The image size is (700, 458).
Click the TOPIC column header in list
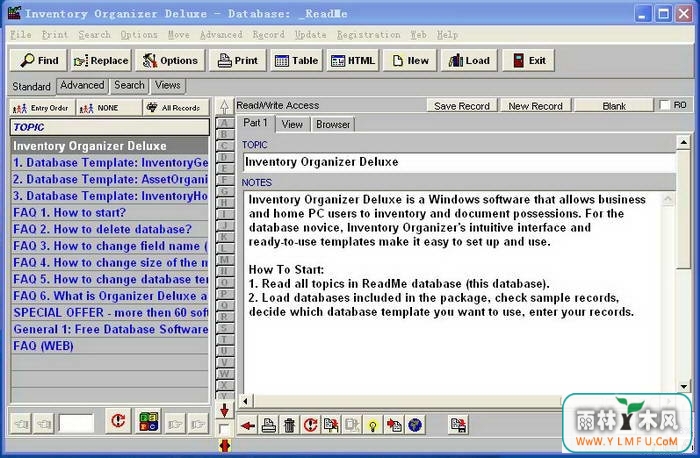(x=110, y=127)
